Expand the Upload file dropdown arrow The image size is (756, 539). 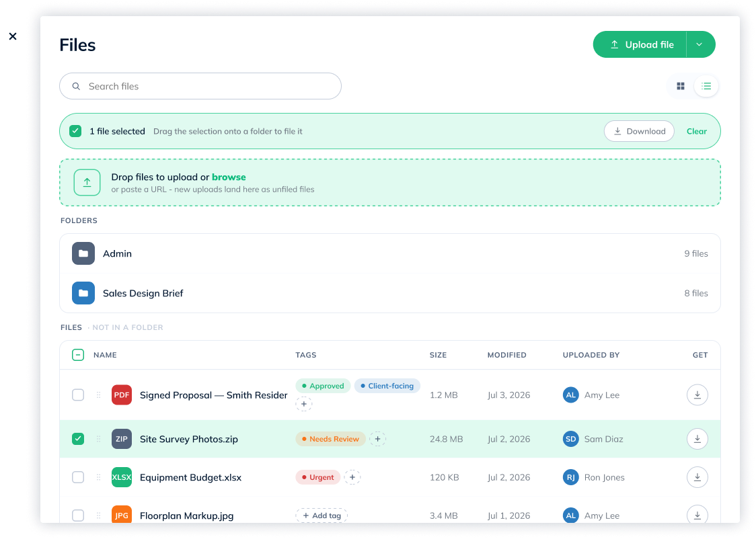pos(700,44)
